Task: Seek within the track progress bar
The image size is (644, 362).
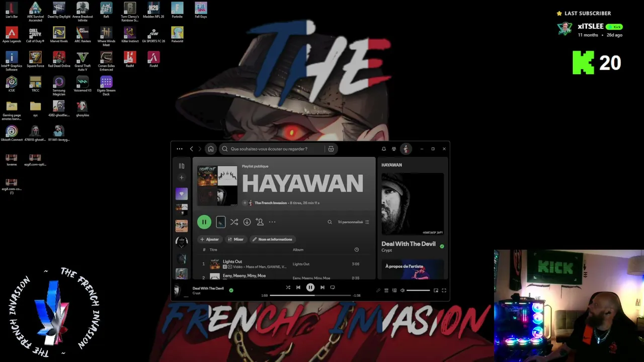Action: [x=310, y=296]
